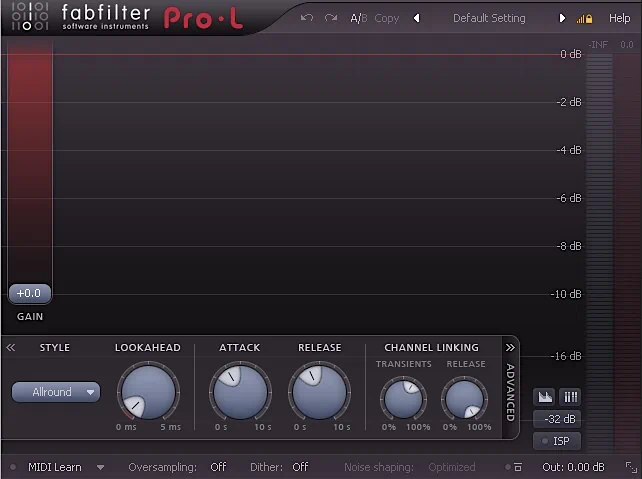Image resolution: width=642 pixels, height=479 pixels.
Task: Click the Channel Linking Release knob
Action: 464,399
